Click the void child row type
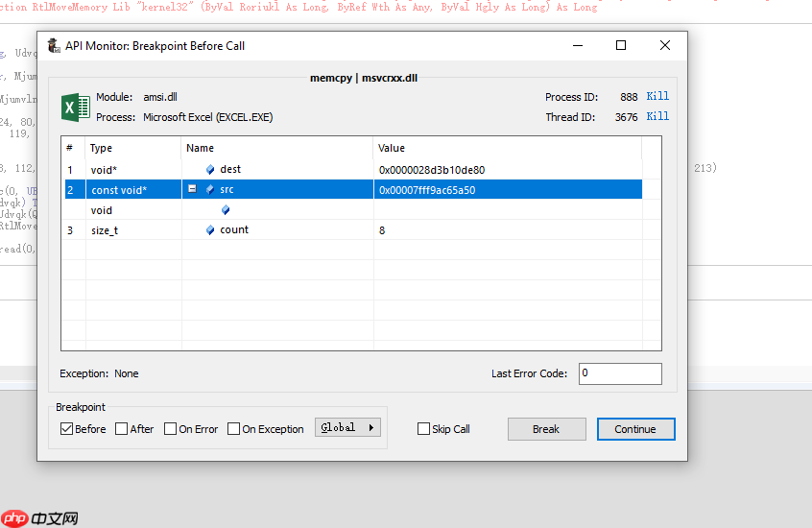 click(101, 210)
